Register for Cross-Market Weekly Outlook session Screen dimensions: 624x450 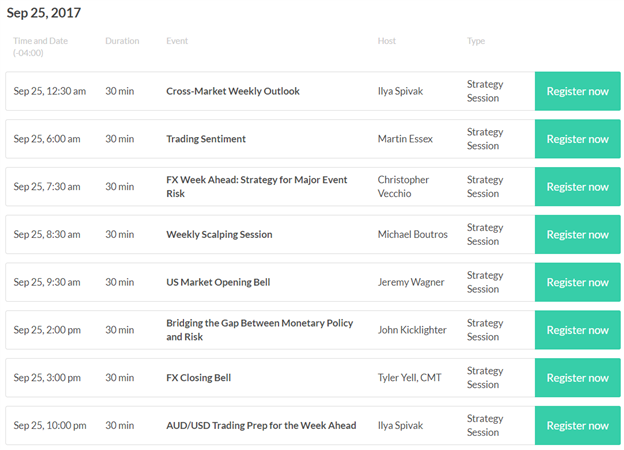click(x=577, y=91)
